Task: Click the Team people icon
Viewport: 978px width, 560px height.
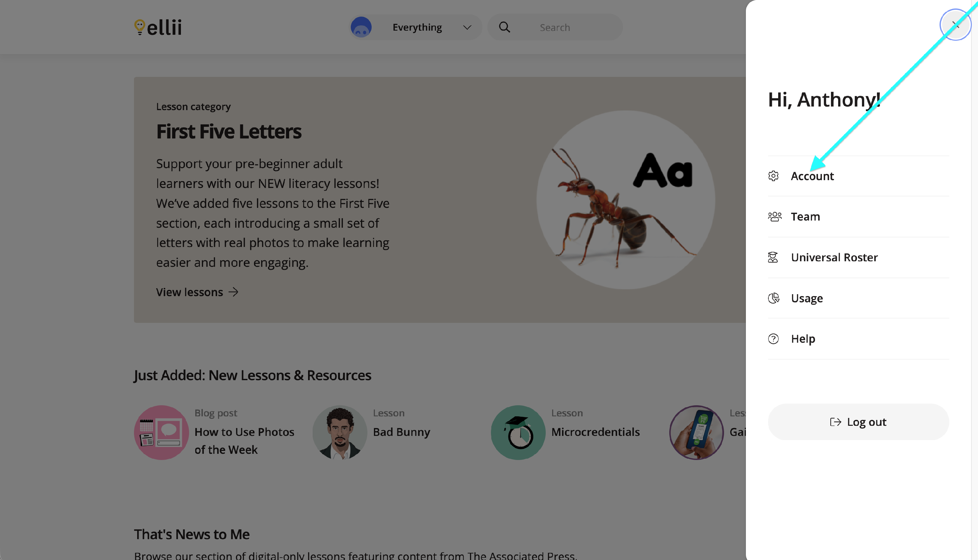Action: pos(774,217)
